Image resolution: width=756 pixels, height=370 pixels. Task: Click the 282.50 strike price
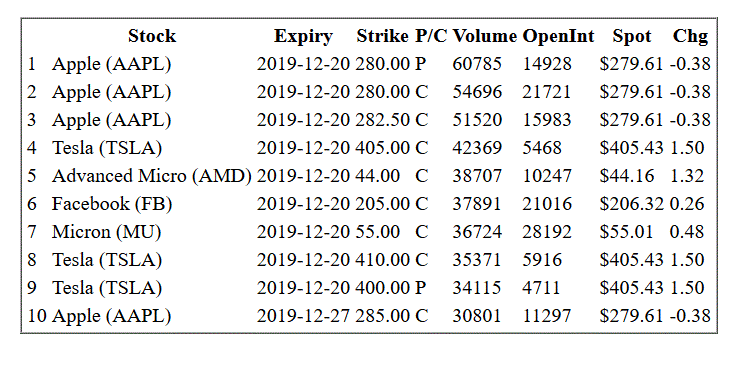point(382,120)
